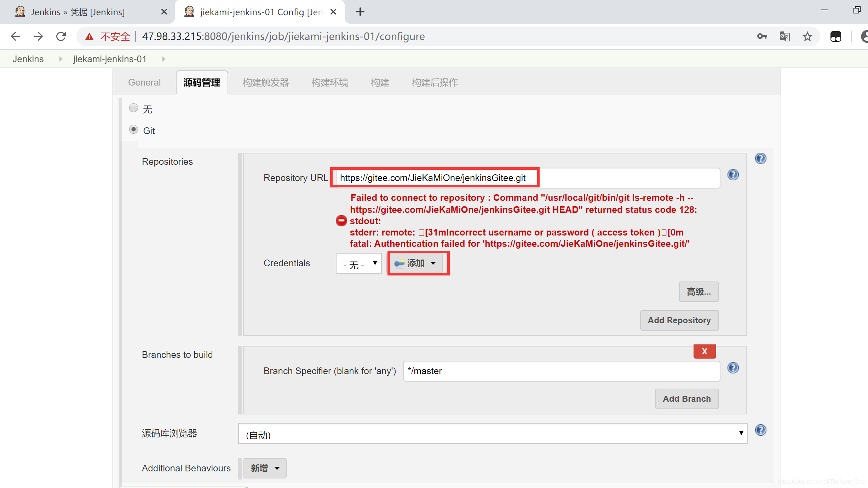This screenshot has width=868, height=488.
Task: Select the 无 radio button
Action: point(134,109)
